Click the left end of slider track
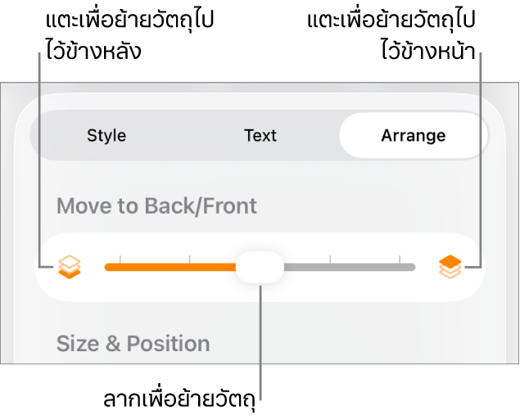Image resolution: width=520 pixels, height=420 pixels. click(107, 267)
